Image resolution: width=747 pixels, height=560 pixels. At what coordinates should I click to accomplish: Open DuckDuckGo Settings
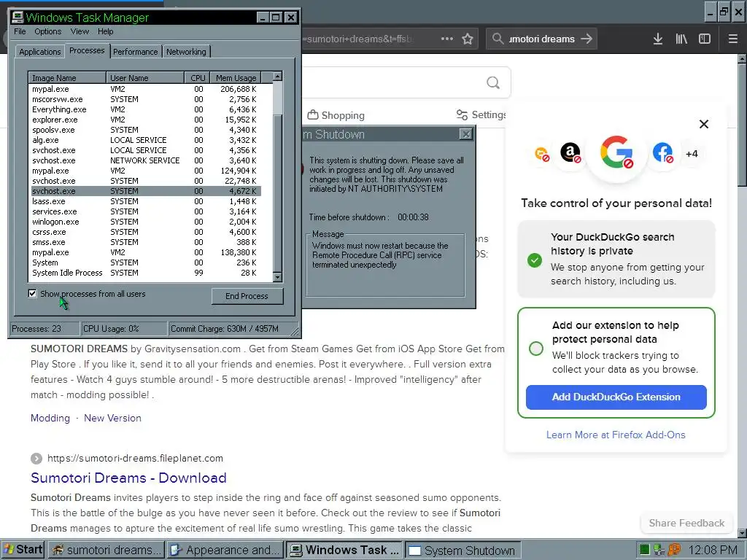tap(481, 114)
